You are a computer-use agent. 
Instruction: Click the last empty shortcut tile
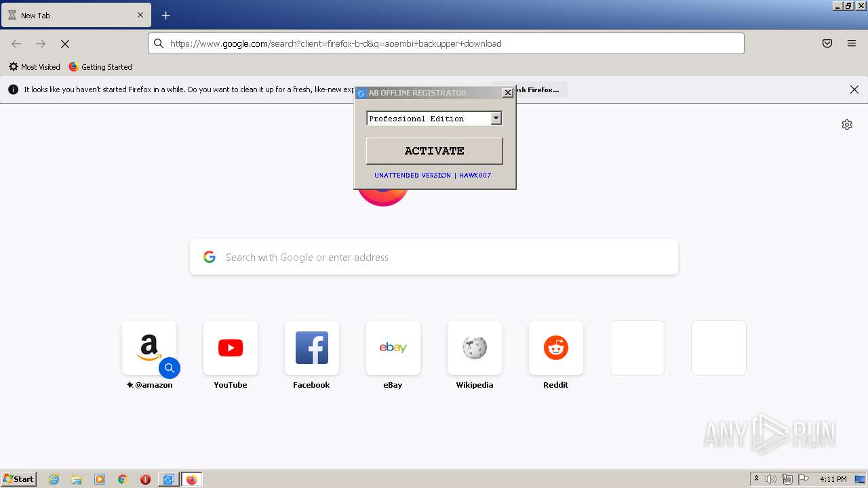coord(719,348)
